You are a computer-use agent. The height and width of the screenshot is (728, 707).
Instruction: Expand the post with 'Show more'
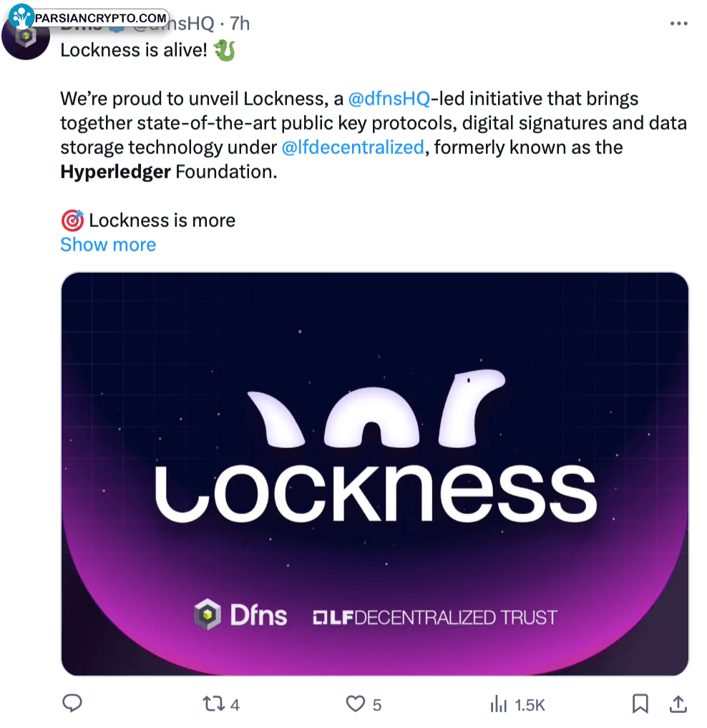pos(108,245)
